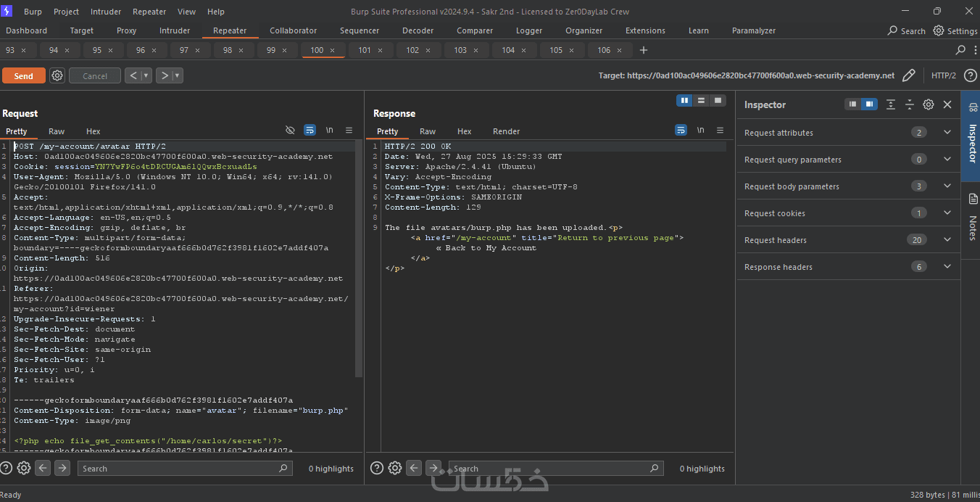
Task: Toggle line wrap in Response editor
Action: [x=681, y=130]
